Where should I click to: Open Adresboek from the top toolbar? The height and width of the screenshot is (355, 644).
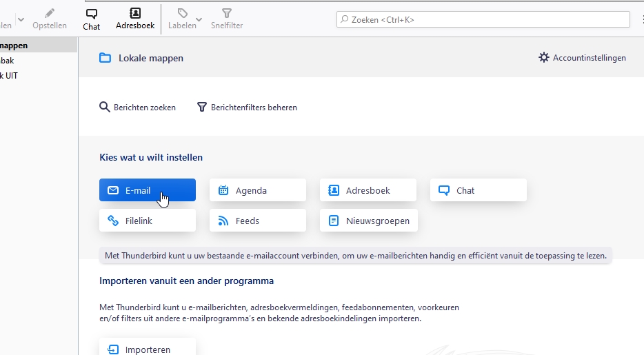[135, 13]
